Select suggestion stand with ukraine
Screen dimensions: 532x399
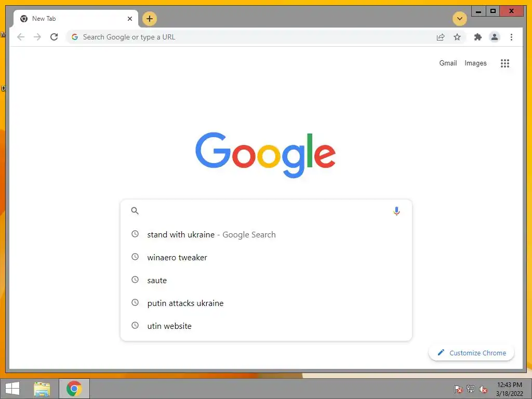[266, 234]
